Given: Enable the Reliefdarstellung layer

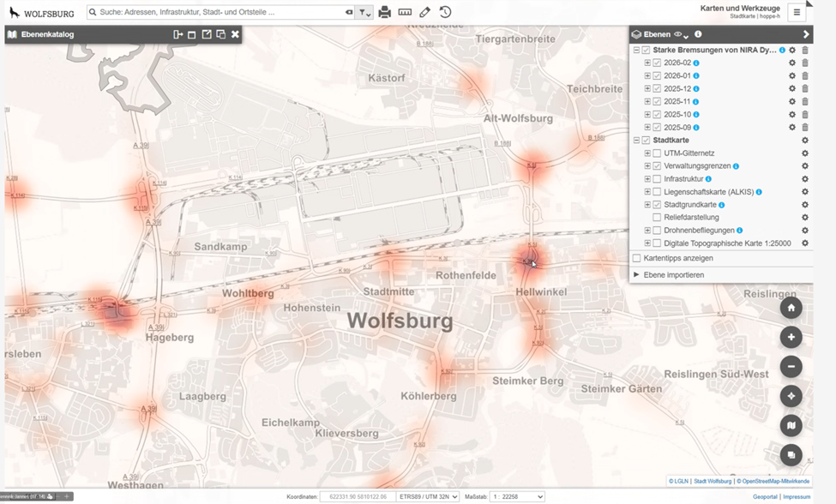Looking at the screenshot, I should point(657,218).
